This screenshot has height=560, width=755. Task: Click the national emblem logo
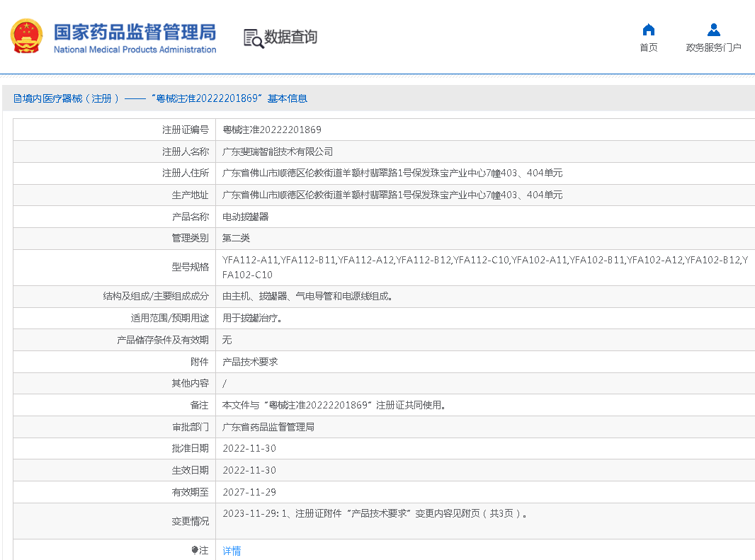[26, 37]
